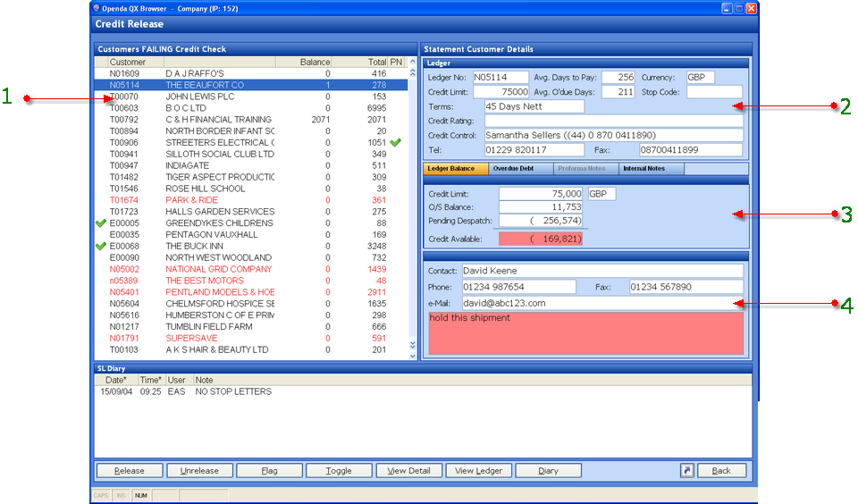Switch to the Ledger Balance tab
The width and height of the screenshot is (858, 504).
click(455, 169)
